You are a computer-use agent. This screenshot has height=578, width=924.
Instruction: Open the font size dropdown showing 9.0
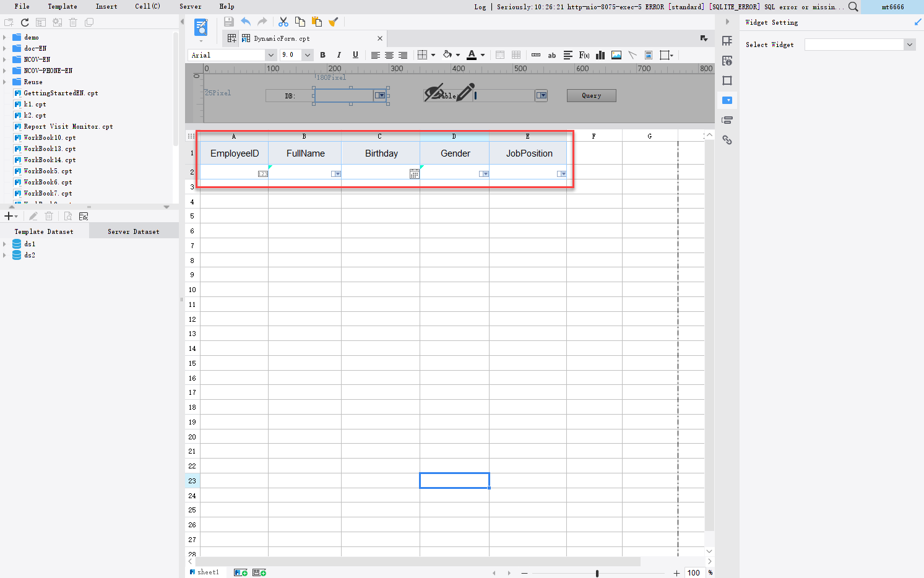[308, 55]
